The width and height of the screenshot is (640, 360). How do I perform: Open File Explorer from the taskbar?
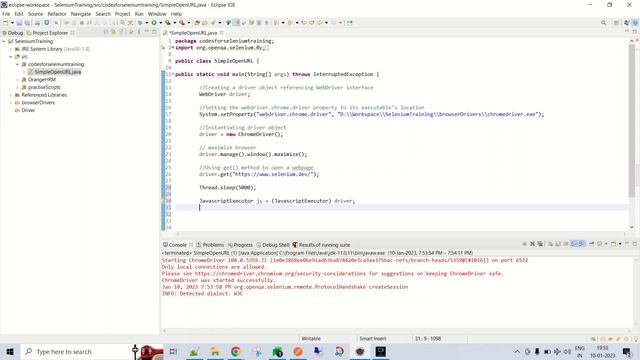[215, 351]
